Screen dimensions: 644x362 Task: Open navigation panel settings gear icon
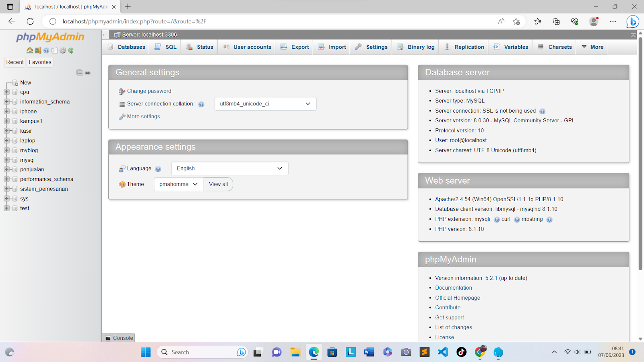(x=63, y=50)
